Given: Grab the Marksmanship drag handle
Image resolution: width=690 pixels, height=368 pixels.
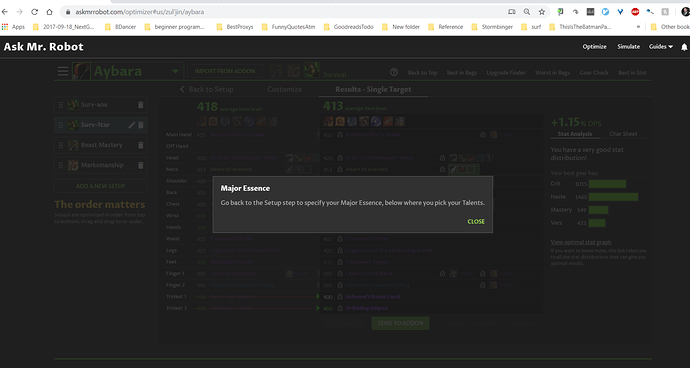Looking at the screenshot, I should (61, 165).
